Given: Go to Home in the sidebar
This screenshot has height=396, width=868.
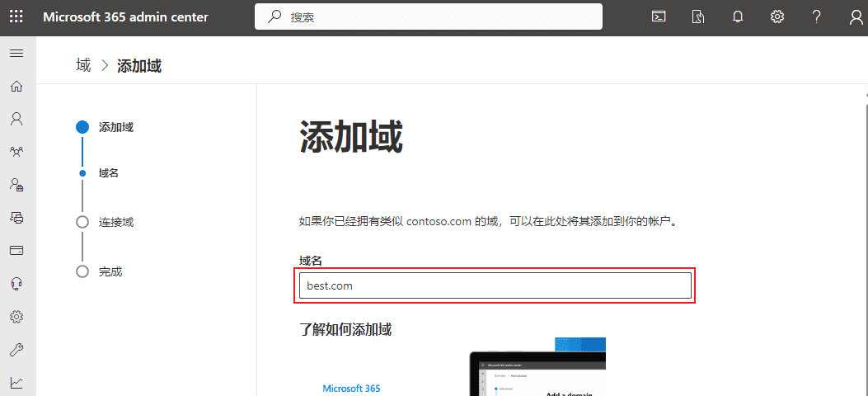Looking at the screenshot, I should [x=16, y=86].
